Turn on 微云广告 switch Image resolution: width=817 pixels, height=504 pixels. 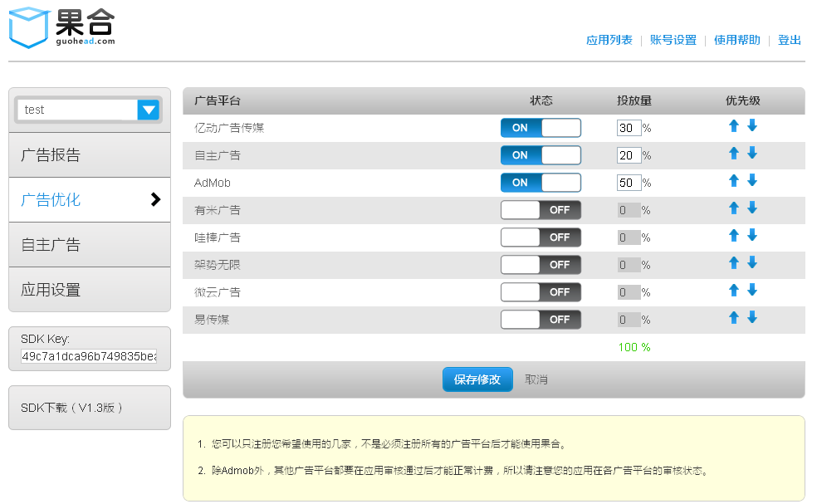coord(541,292)
